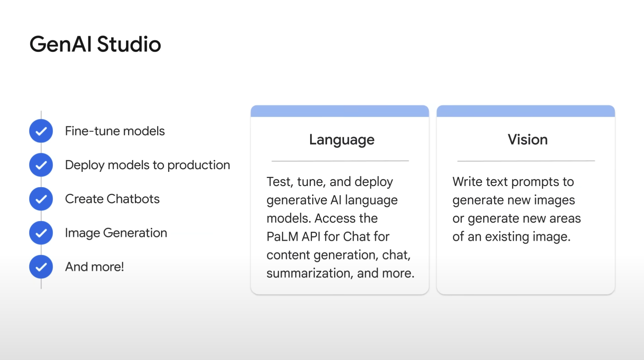This screenshot has width=644, height=360.
Task: Click the 'Image Generation' list item
Action: (x=116, y=233)
